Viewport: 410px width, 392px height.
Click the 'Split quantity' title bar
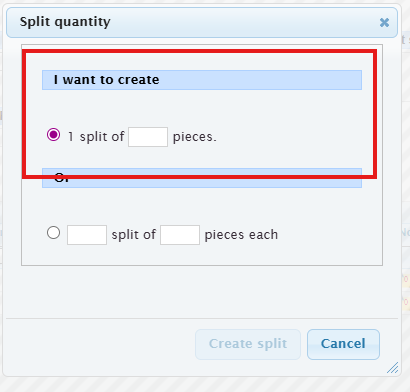202,22
